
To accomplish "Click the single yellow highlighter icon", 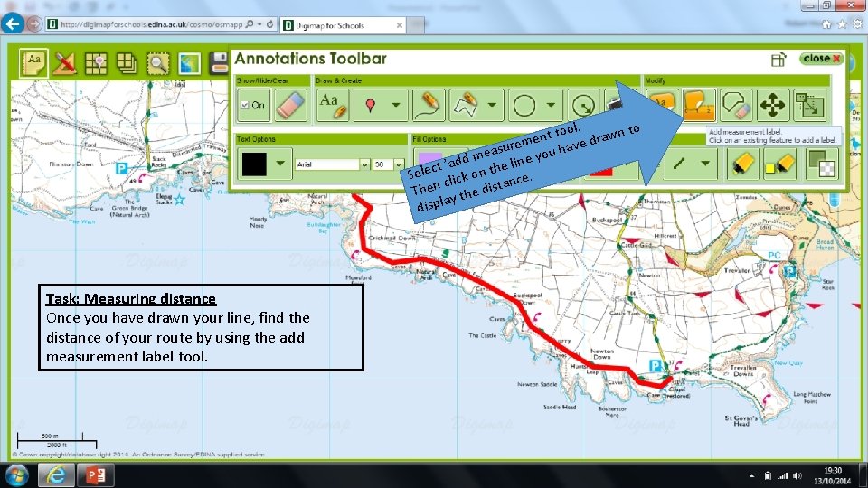I will pos(741,164).
